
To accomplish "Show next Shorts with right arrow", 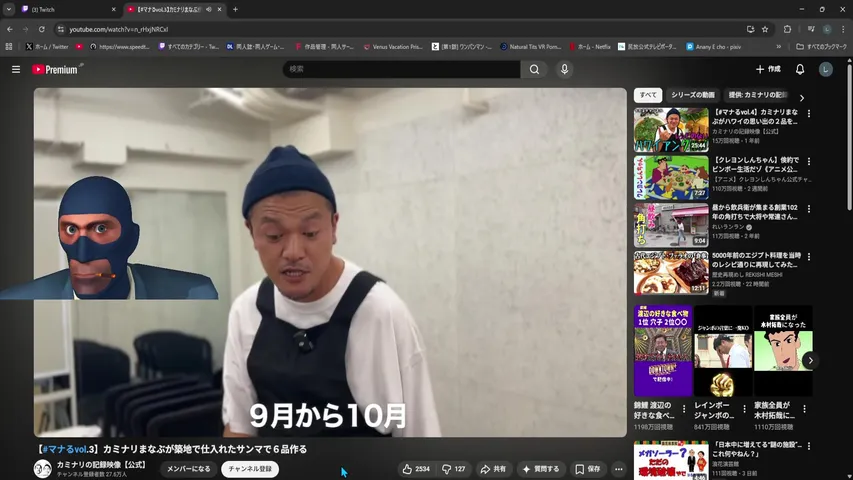I will click(811, 360).
